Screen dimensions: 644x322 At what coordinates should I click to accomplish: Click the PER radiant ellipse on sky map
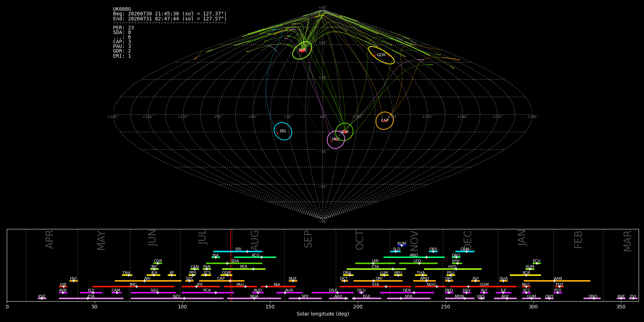pyautogui.click(x=302, y=50)
